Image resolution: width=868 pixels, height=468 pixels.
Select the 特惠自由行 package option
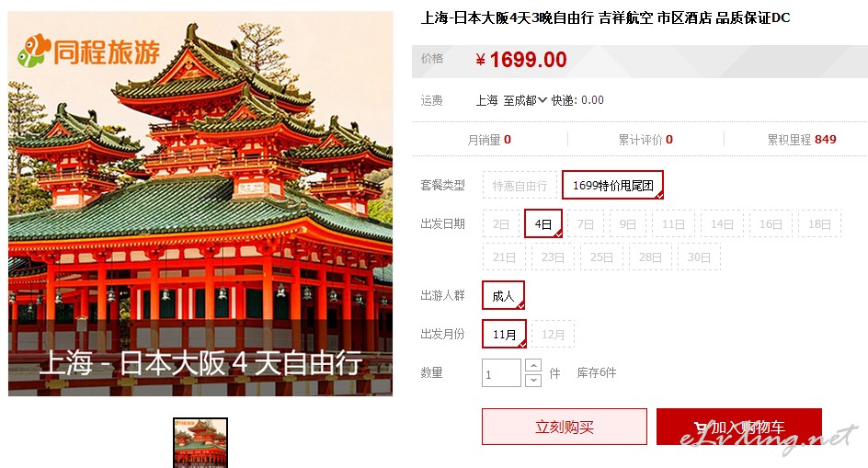[x=520, y=186]
